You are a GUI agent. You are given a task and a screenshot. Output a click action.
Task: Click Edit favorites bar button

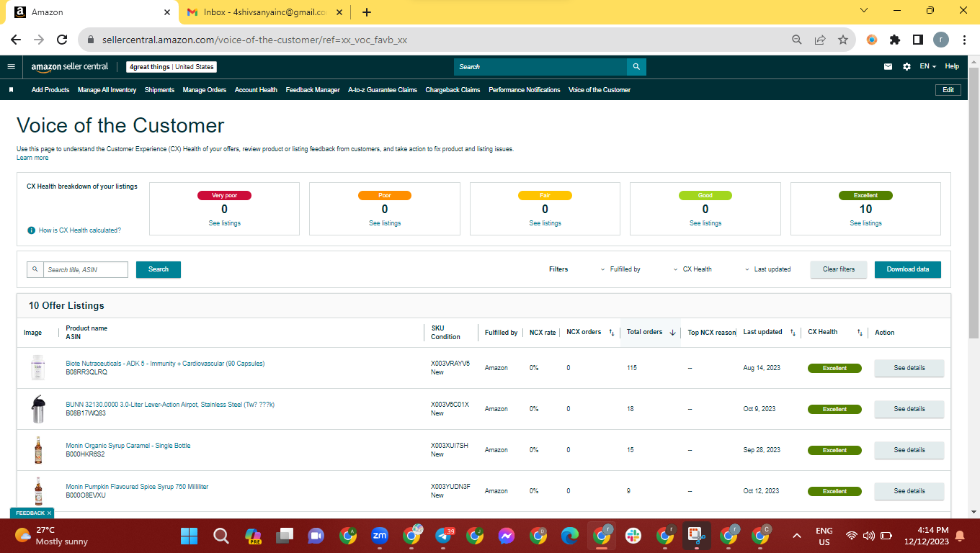click(x=948, y=90)
